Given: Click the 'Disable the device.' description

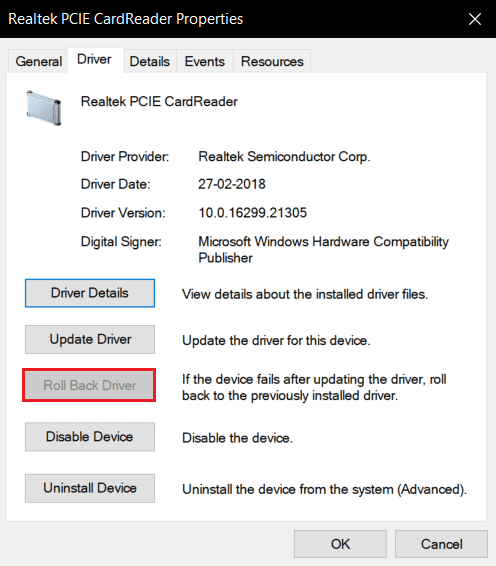Looking at the screenshot, I should click(238, 438).
